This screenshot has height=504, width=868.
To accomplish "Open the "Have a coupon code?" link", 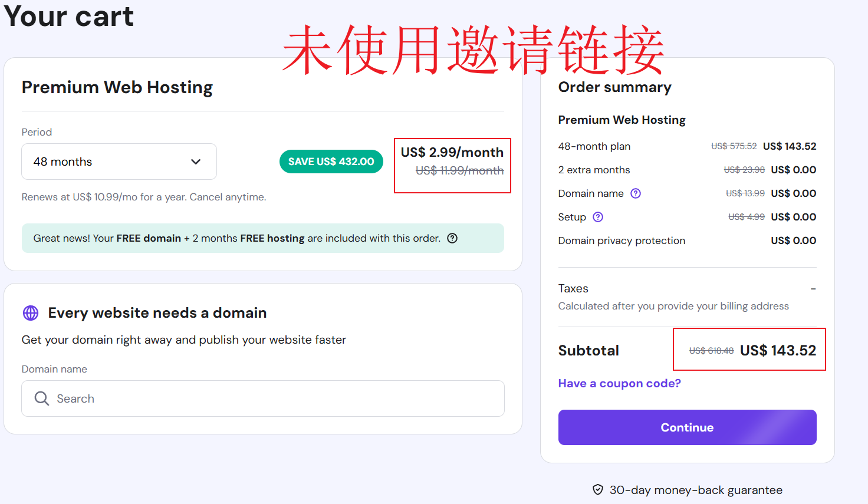I will [619, 383].
